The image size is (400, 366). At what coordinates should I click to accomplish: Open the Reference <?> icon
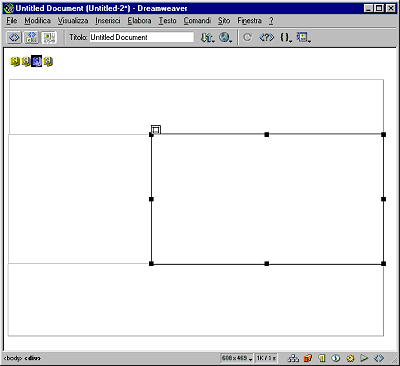(x=267, y=37)
